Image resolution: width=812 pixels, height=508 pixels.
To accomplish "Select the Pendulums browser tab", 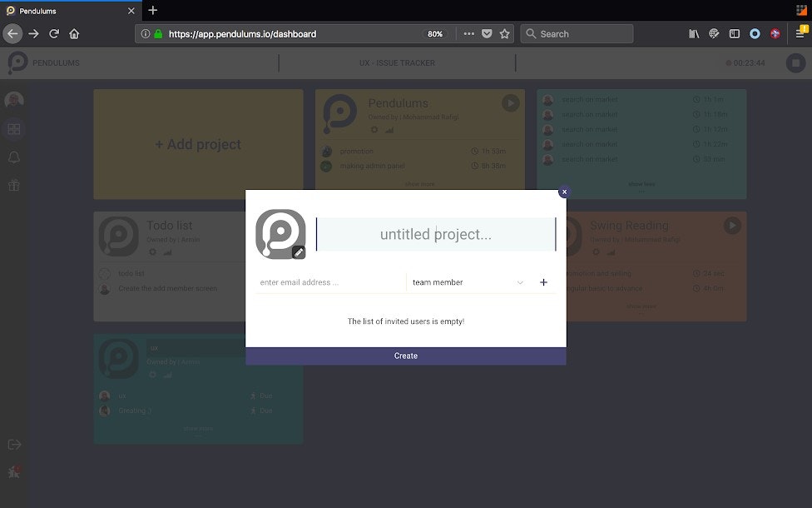I will coord(70,10).
